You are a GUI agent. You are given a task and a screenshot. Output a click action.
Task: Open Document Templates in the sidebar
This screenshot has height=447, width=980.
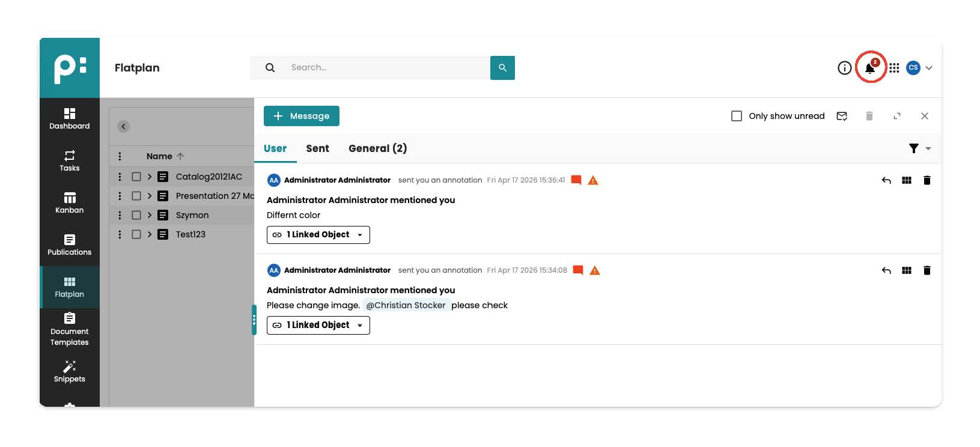pos(70,329)
